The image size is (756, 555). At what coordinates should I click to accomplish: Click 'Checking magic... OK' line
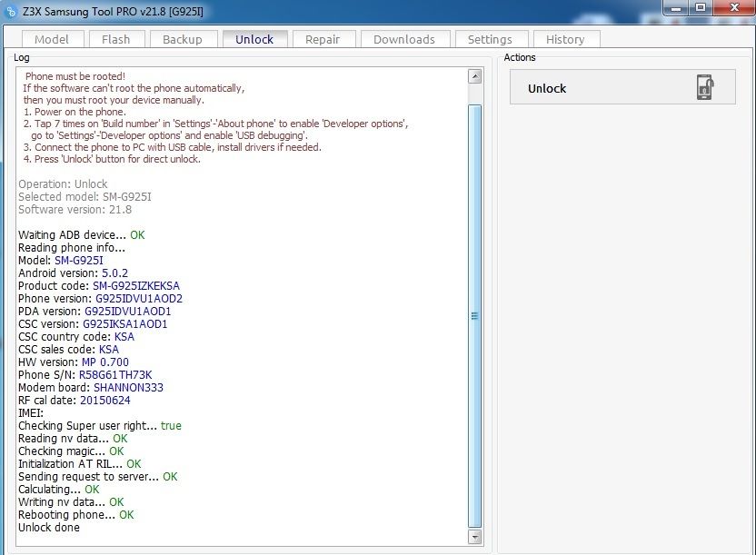[x=71, y=451]
